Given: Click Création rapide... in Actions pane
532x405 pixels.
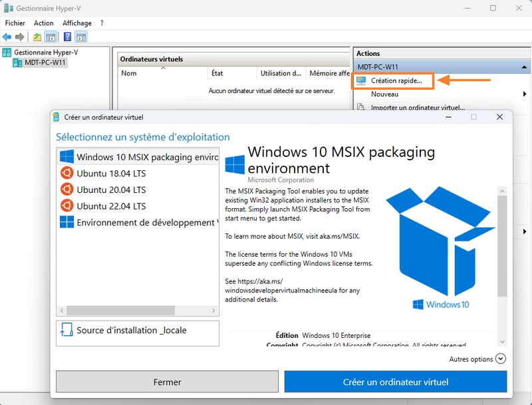Looking at the screenshot, I should [396, 80].
